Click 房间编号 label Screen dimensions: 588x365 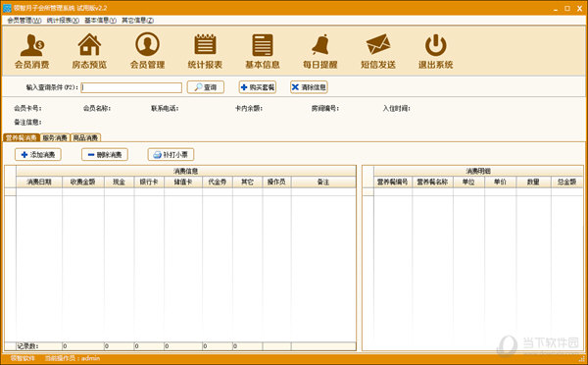pyautogui.click(x=325, y=109)
